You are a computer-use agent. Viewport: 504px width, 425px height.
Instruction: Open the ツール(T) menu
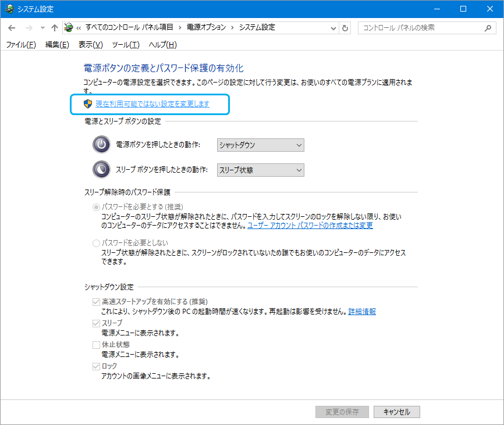[x=125, y=45]
